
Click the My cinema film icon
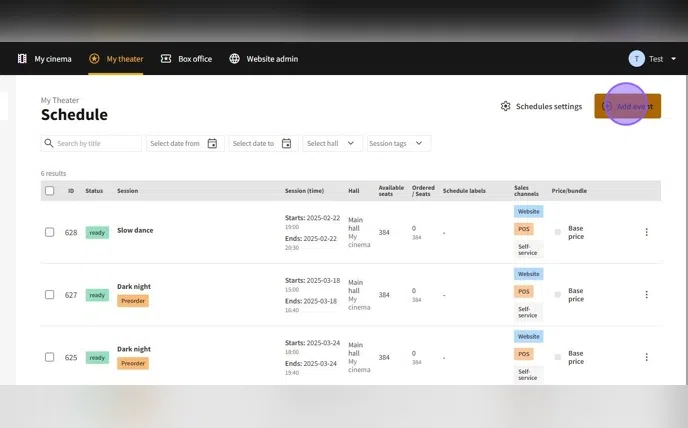pos(22,59)
